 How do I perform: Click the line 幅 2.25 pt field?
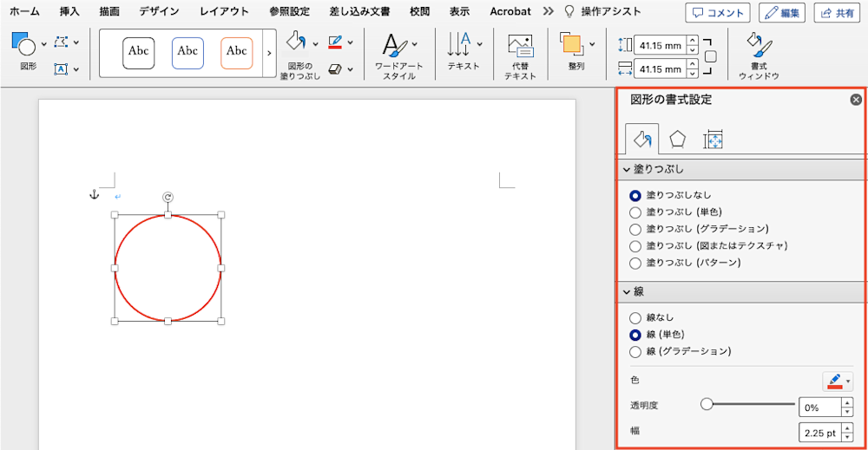tap(819, 433)
